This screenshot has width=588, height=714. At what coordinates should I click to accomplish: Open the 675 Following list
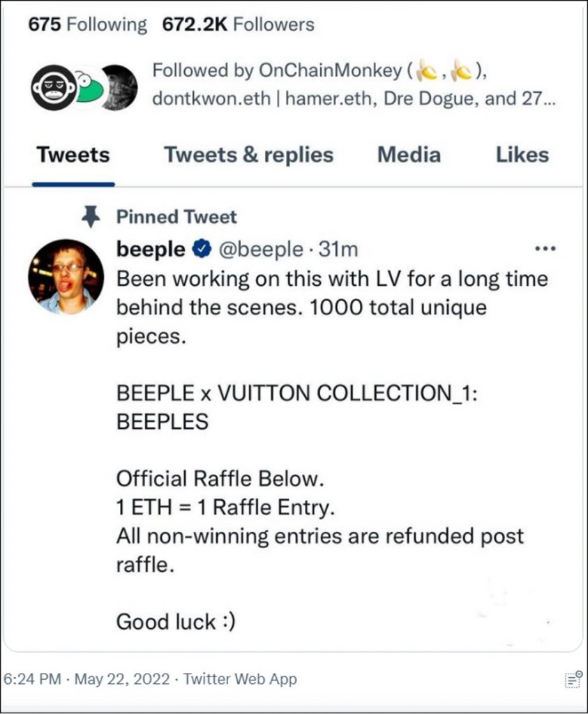tap(87, 25)
